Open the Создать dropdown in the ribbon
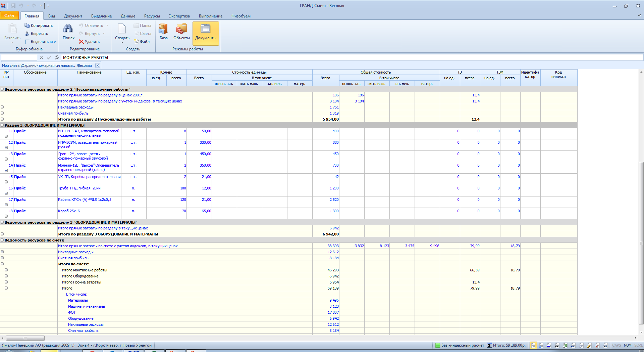The width and height of the screenshot is (644, 352). tap(122, 34)
